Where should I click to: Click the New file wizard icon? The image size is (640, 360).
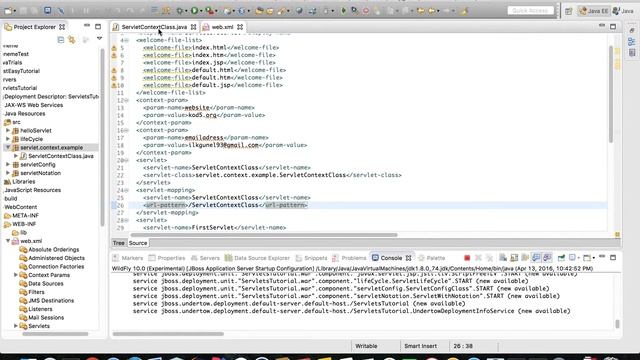(8, 11)
